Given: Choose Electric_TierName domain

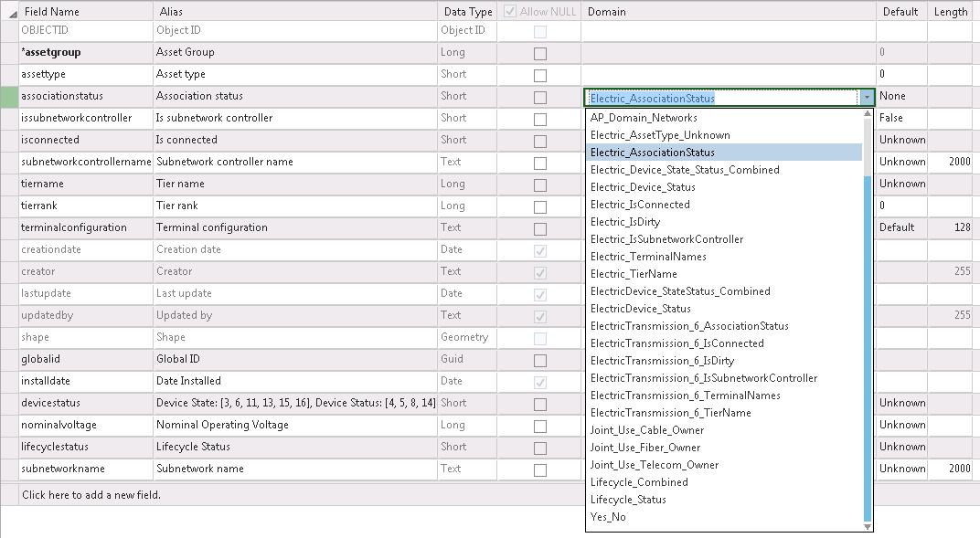Looking at the screenshot, I should pyautogui.click(x=724, y=274).
